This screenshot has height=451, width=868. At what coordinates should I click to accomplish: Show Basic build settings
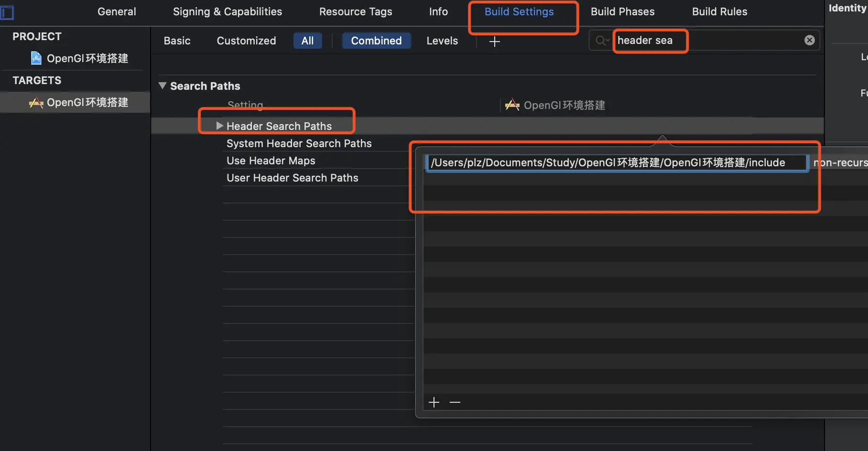click(x=177, y=41)
